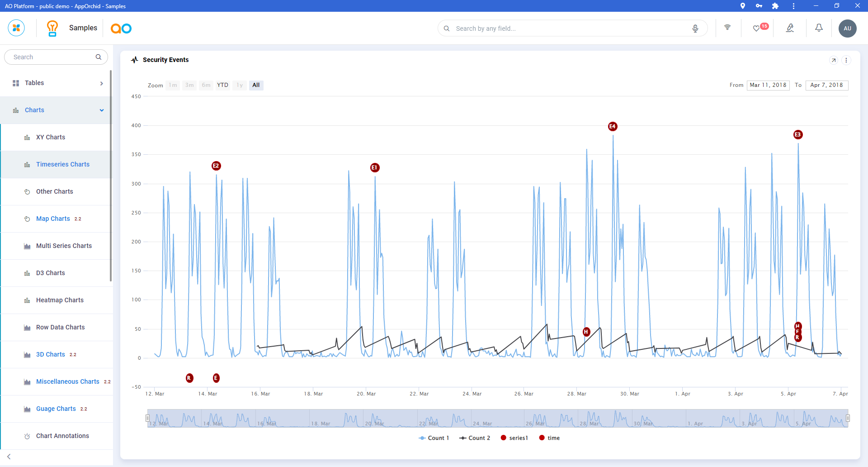868x467 pixels.
Task: Click the navigator left range handle
Action: tap(147, 418)
